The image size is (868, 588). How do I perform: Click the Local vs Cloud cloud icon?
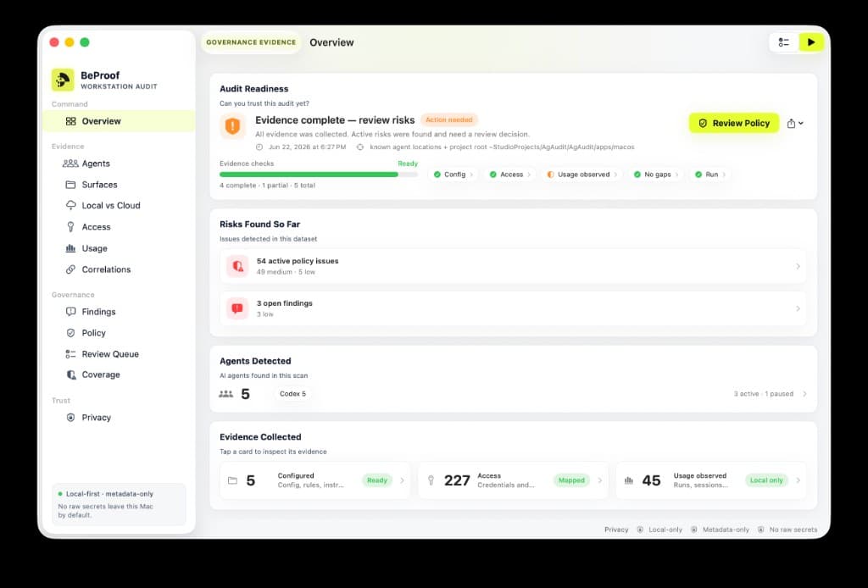pyautogui.click(x=71, y=205)
